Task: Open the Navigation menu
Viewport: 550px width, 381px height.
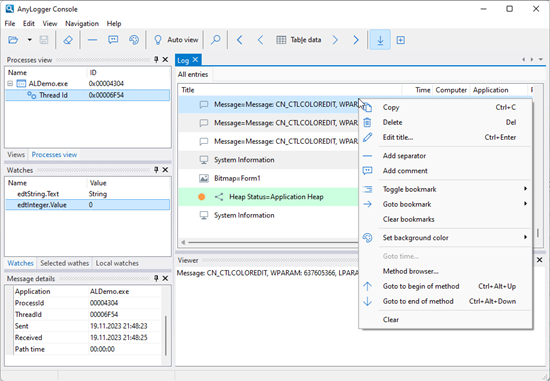Action: click(82, 24)
